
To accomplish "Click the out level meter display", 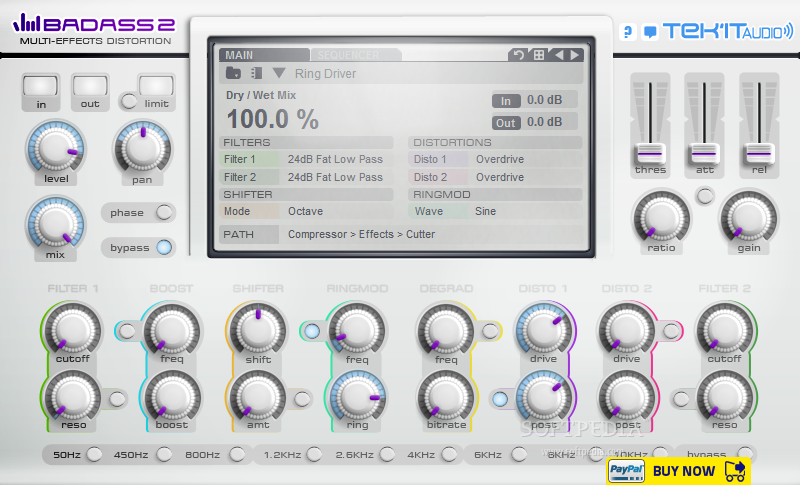I will click(90, 86).
